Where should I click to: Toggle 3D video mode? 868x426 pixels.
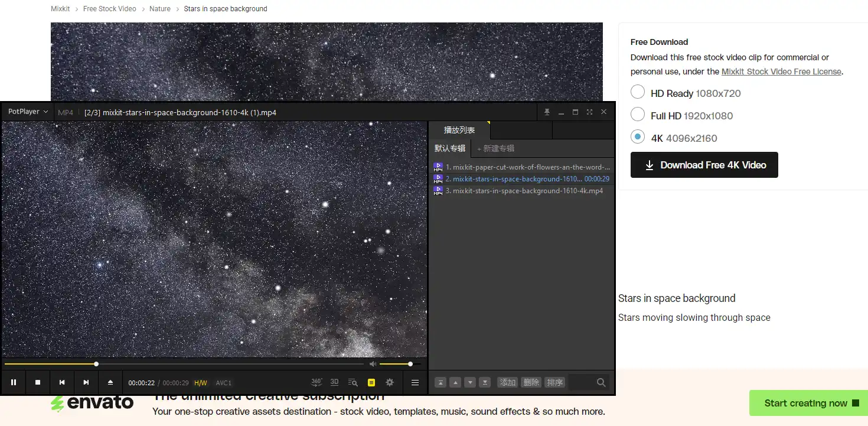tap(334, 382)
